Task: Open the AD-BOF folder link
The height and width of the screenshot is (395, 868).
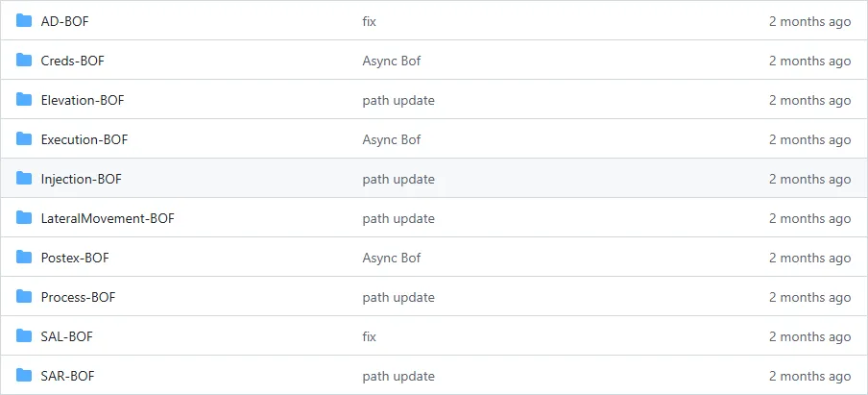Action: coord(64,21)
